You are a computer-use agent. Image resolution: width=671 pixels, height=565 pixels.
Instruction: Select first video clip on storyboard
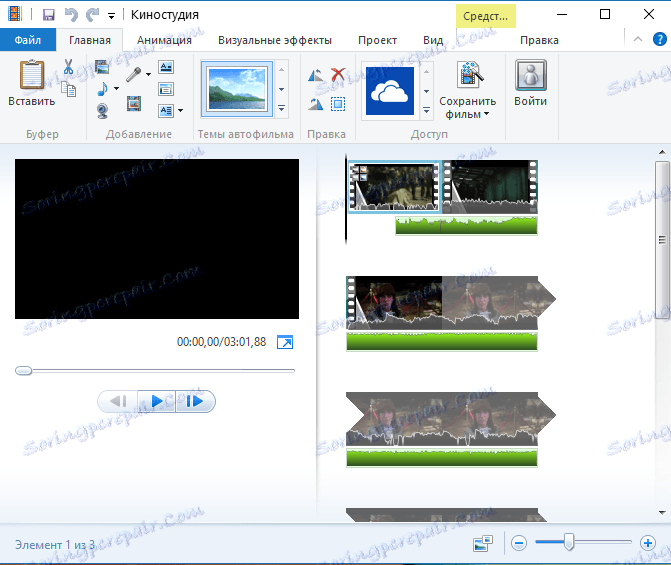click(395, 186)
